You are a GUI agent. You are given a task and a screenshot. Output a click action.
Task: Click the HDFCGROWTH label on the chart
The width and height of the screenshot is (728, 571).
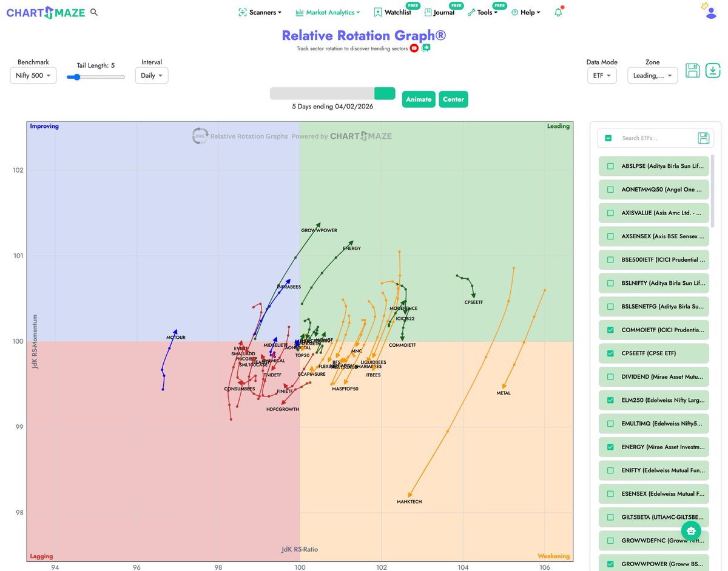tap(283, 409)
